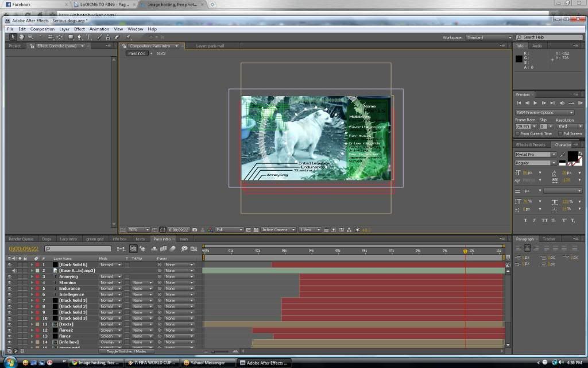Click the Toggle Switches / Modes button

(x=126, y=351)
